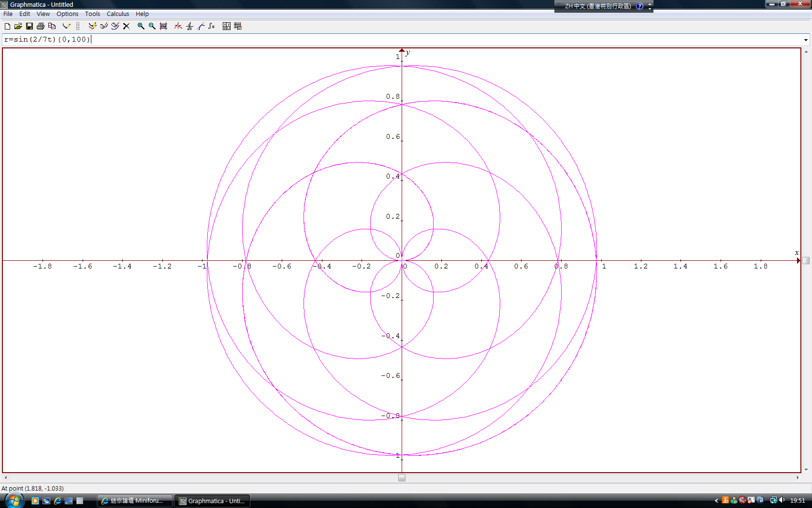Select the Integrate tool

212,26
